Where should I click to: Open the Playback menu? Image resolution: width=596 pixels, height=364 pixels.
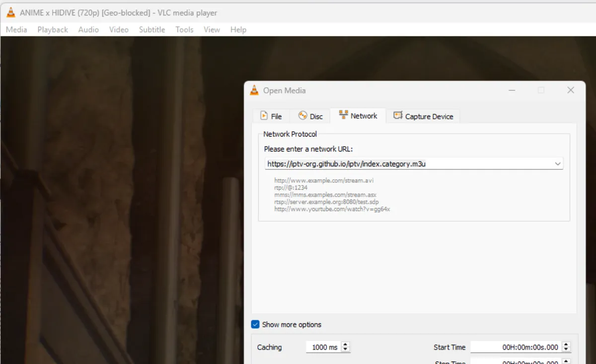point(53,29)
